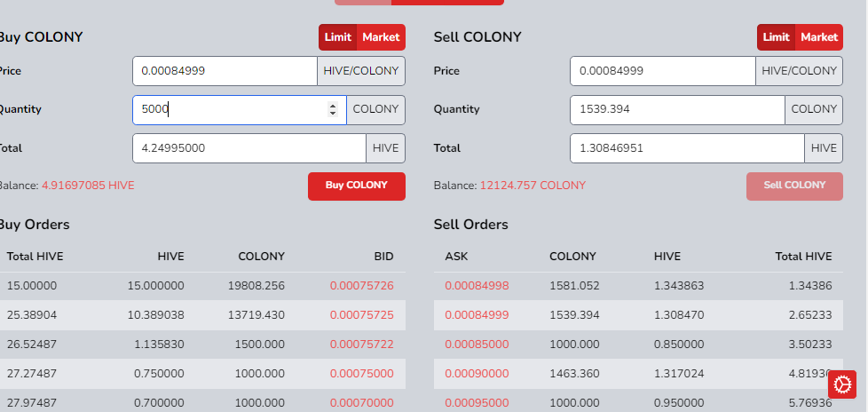Viewport: 868px width, 412px height.
Task: Switch sell order to Market mode
Action: click(818, 37)
